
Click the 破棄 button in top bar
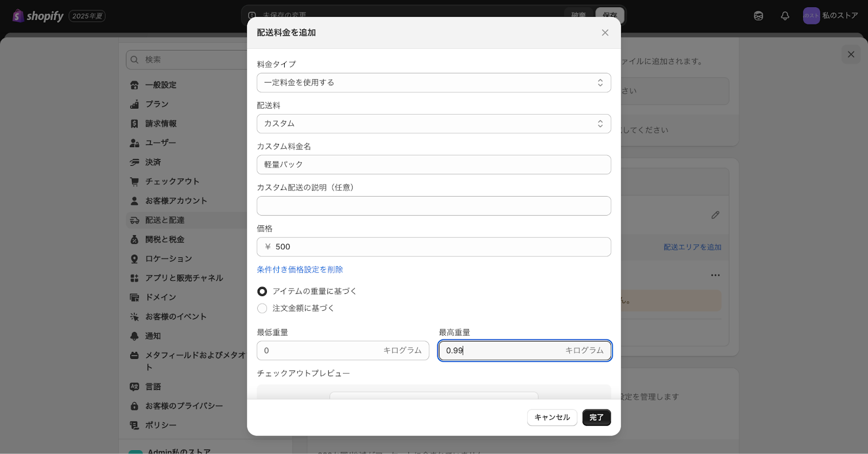(578, 15)
